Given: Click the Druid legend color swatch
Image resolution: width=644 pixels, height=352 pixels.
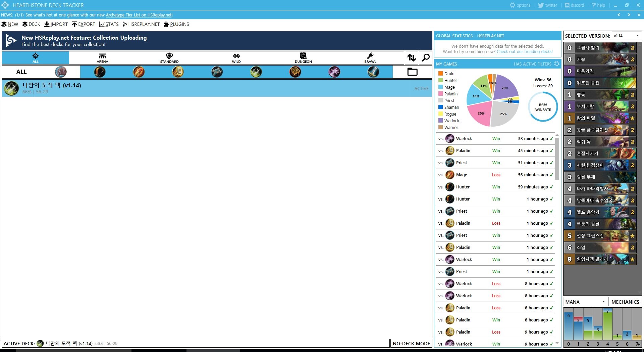Looking at the screenshot, I should click(x=440, y=74).
